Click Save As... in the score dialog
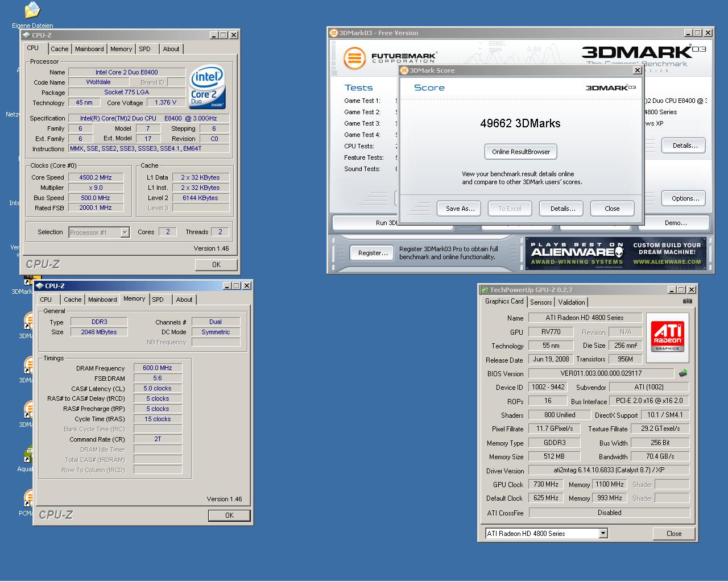The image size is (728, 582). [460, 209]
